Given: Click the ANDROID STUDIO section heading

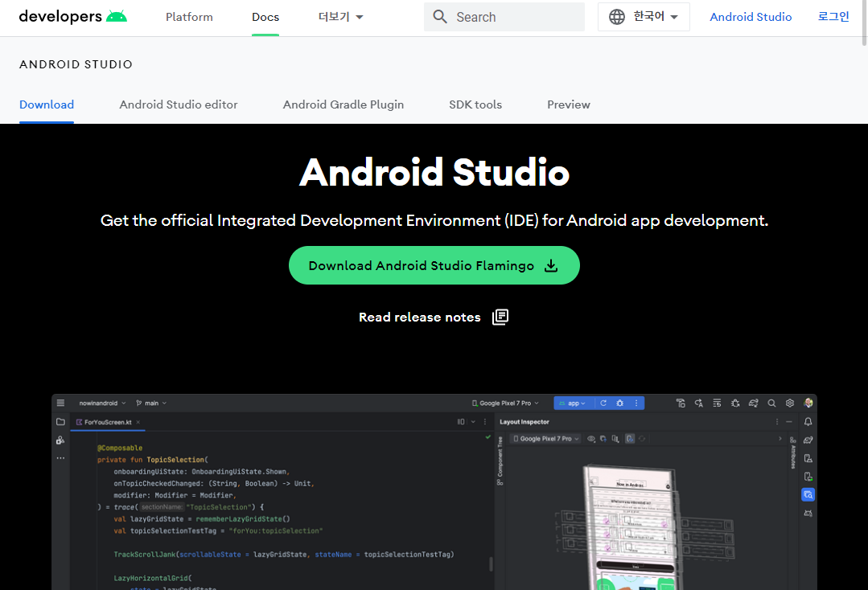Looking at the screenshot, I should pos(76,64).
